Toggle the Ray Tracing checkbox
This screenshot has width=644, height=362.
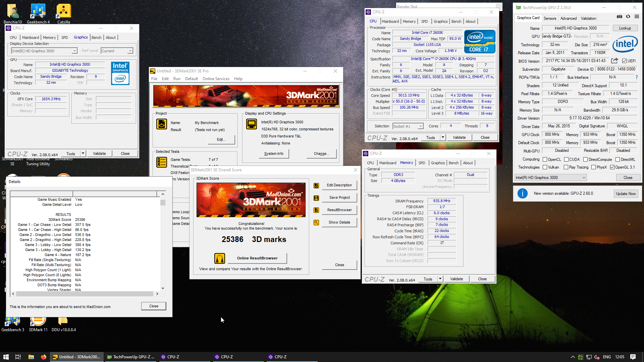coord(566,167)
